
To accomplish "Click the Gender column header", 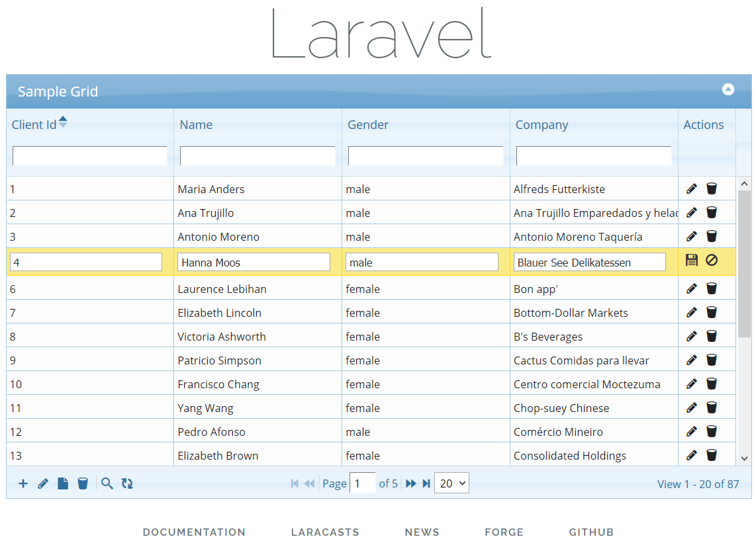I will 368,124.
